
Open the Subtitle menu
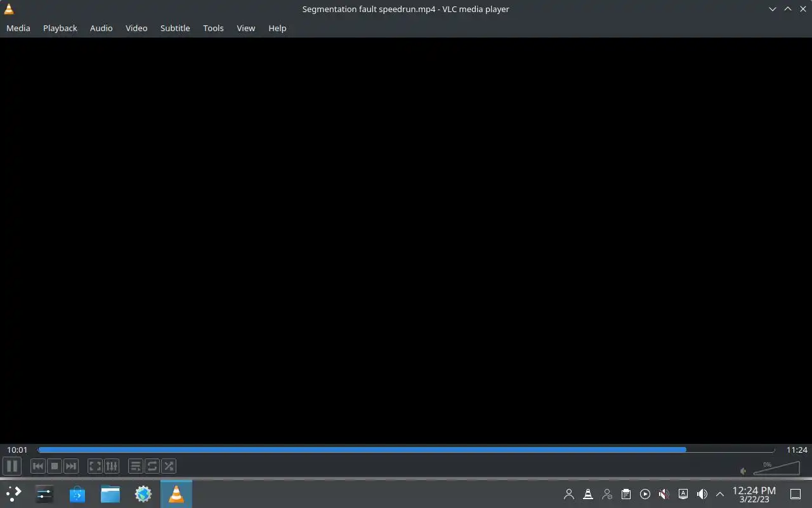point(175,28)
